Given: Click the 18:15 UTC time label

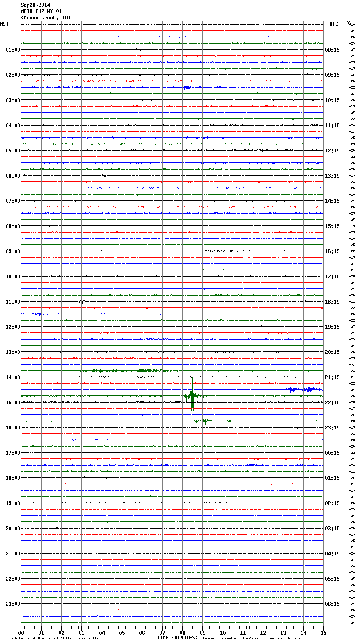Looking at the screenshot, I should click(x=332, y=302).
